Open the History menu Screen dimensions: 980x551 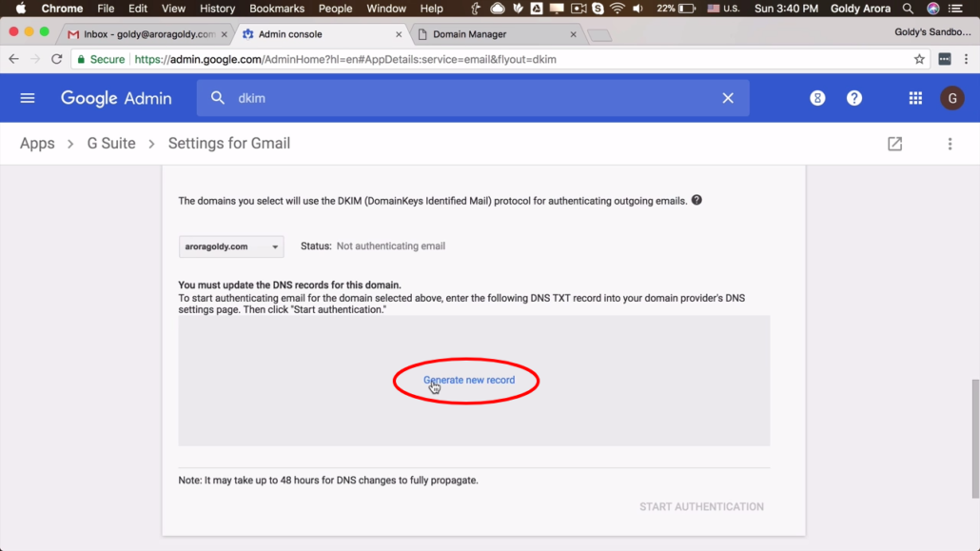pos(217,9)
